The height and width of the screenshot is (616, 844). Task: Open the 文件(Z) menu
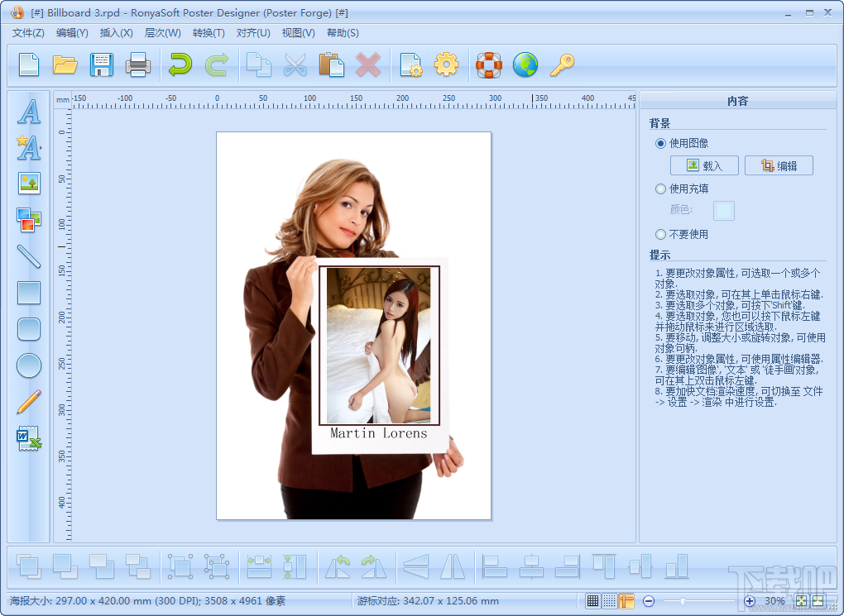coord(28,33)
